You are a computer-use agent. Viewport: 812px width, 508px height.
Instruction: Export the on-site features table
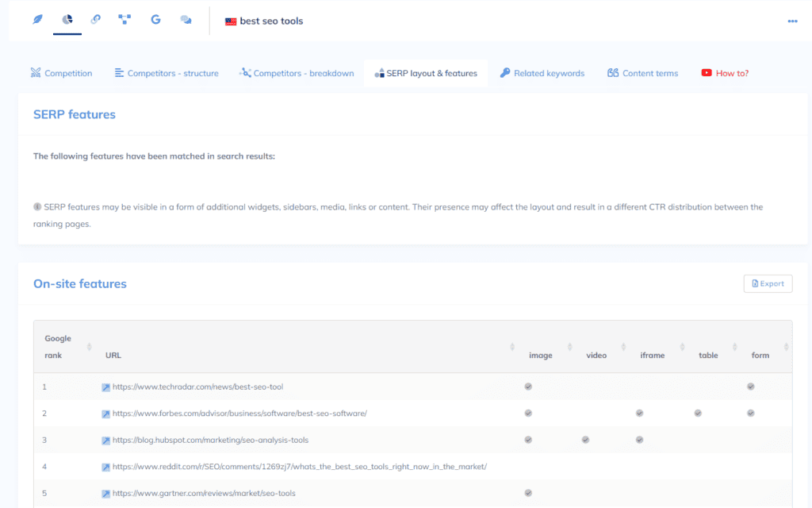point(768,283)
